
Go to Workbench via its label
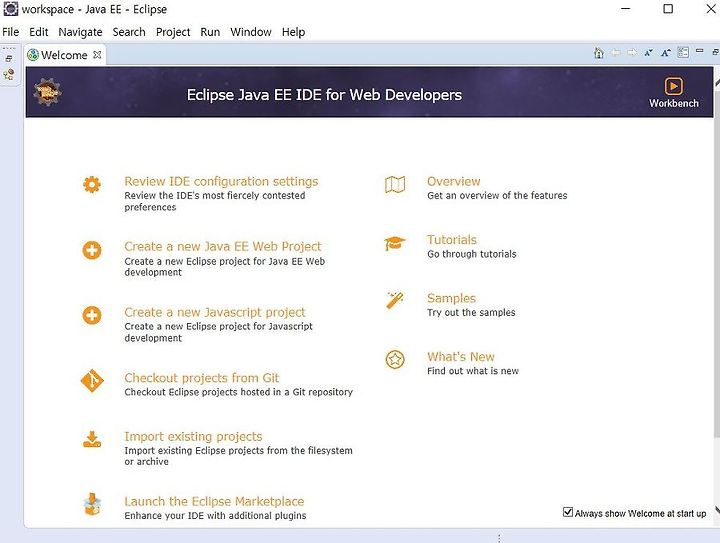tap(674, 103)
